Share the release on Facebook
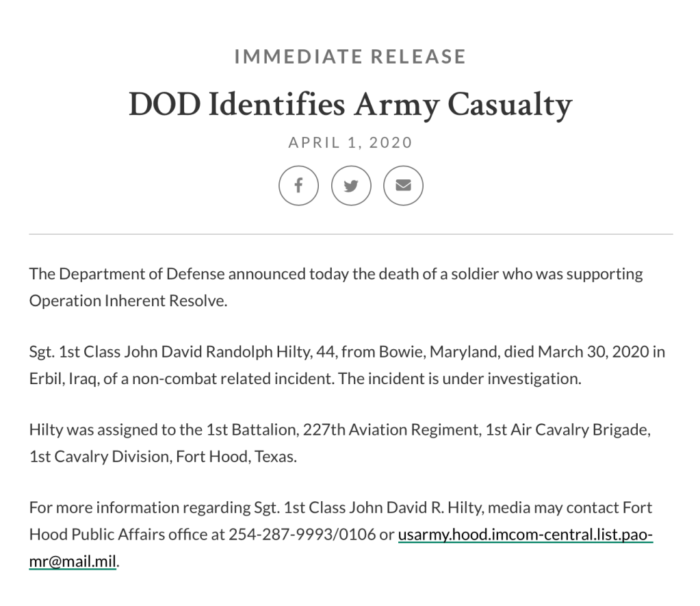Image resolution: width=700 pixels, height=606 pixels. [298, 186]
